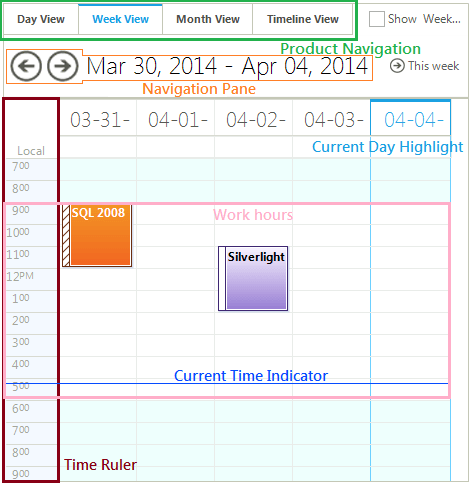The height and width of the screenshot is (491, 470).
Task: Switch to the Timeline View tab
Action: pyautogui.click(x=303, y=19)
